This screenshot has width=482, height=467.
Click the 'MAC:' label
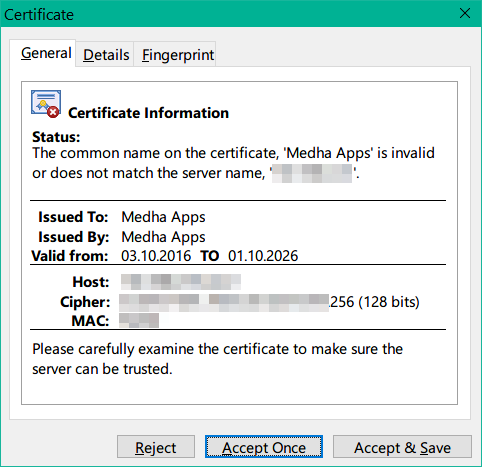[x=90, y=321]
